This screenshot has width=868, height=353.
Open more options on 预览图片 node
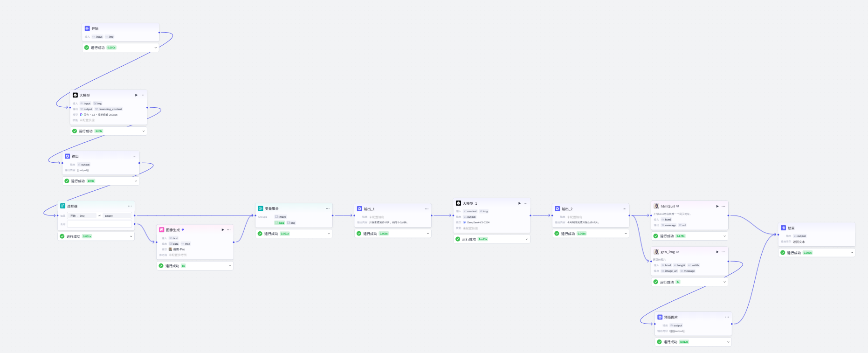coord(727,317)
